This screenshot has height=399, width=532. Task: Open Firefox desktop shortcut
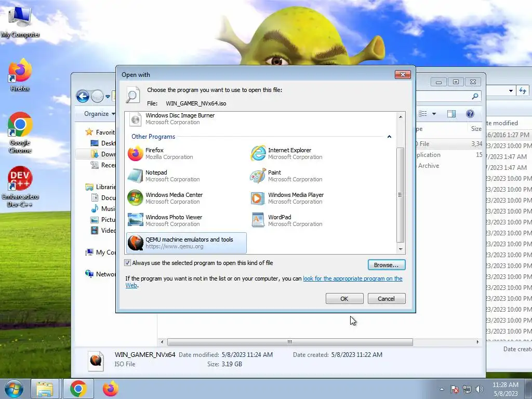click(x=20, y=75)
